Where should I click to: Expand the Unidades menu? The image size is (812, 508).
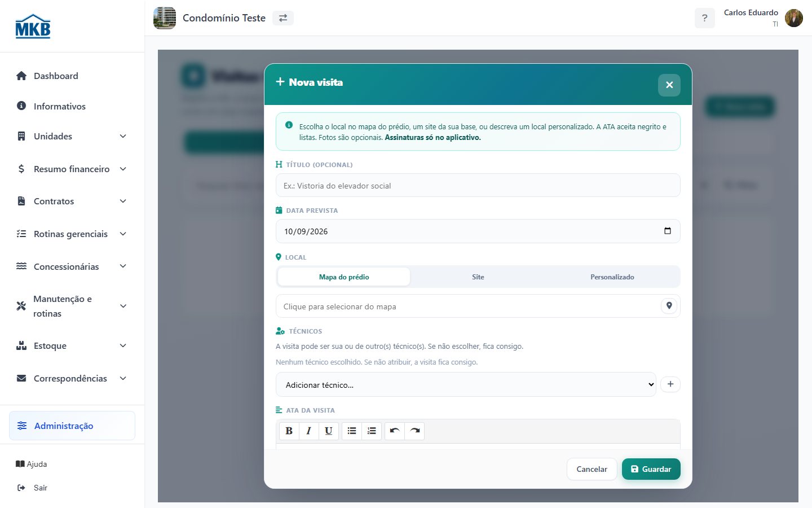[72, 136]
